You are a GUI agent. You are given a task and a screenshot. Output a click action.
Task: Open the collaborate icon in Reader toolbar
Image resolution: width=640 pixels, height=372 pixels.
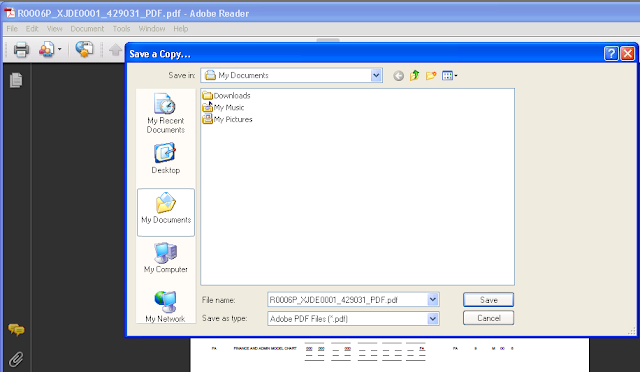[46, 49]
